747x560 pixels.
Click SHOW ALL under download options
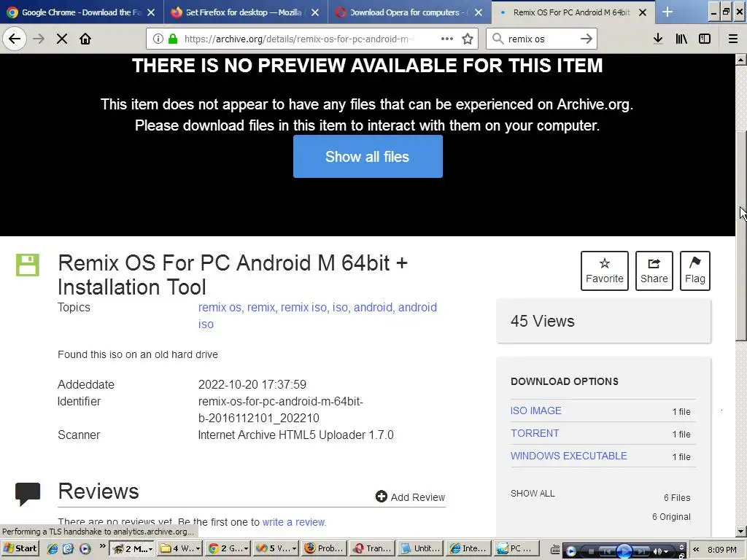coord(533,494)
